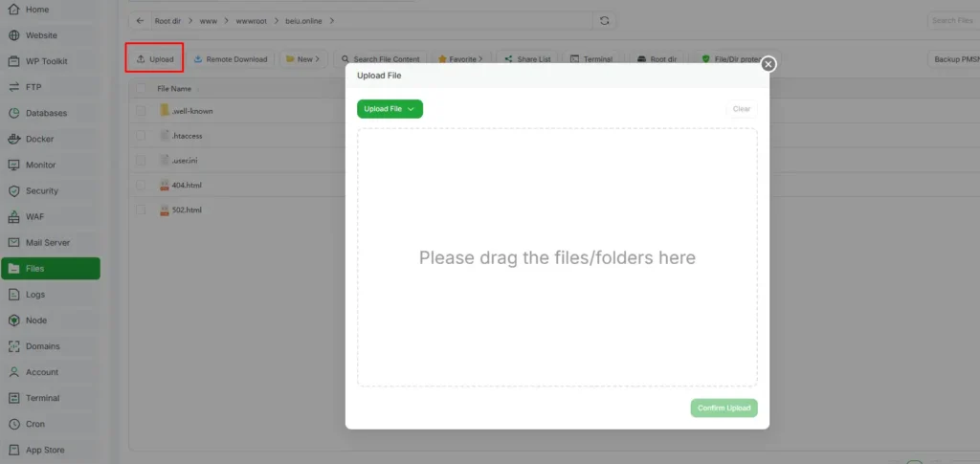
Task: Tick the checkbox for .well-known folder
Action: (141, 111)
